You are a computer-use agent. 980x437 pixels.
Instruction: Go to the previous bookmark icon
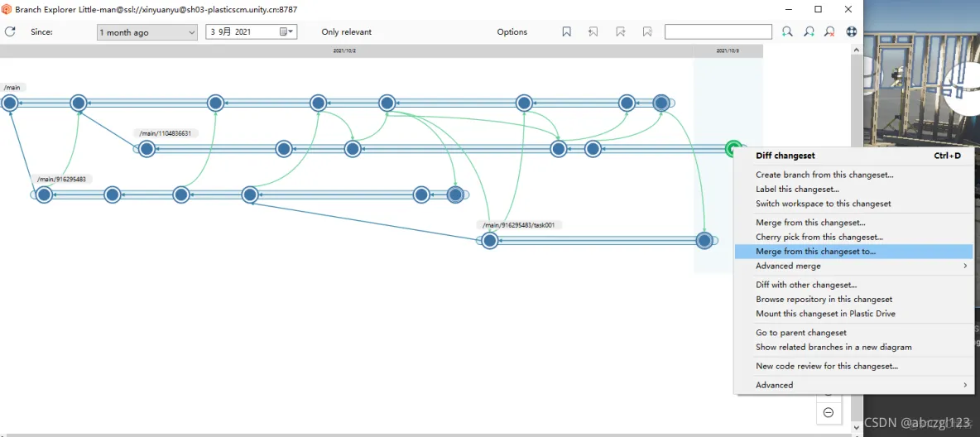(593, 32)
